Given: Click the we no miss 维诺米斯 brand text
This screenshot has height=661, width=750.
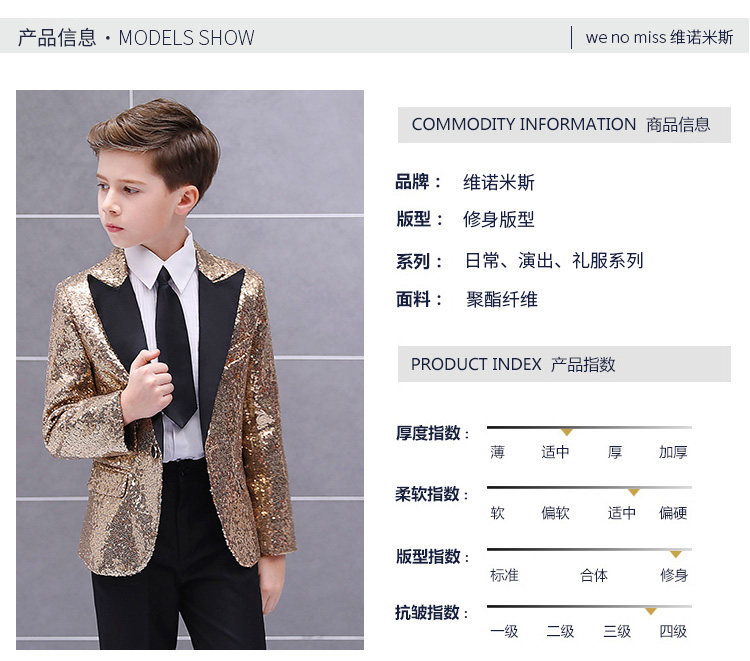Looking at the screenshot, I should click(659, 37).
